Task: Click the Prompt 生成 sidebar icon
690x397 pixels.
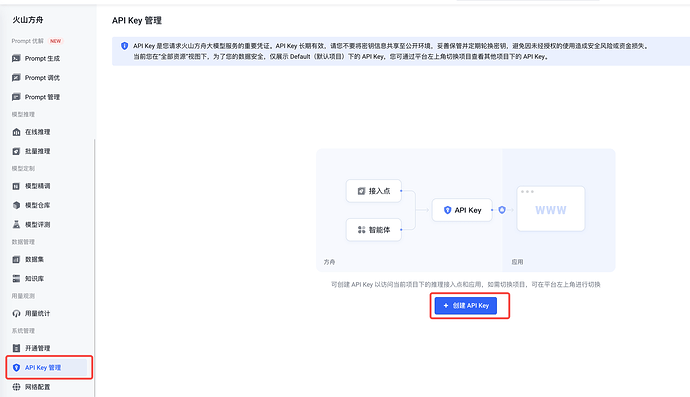Action: tap(16, 58)
